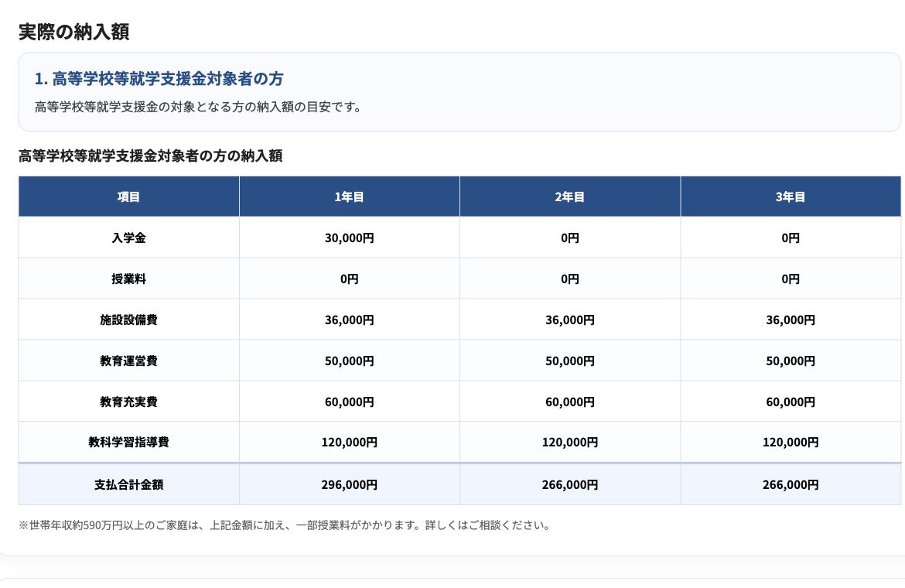Click the 3年目 60,000円 cell for 教育充実費
Viewport: 905px width, 588px height.
[791, 402]
